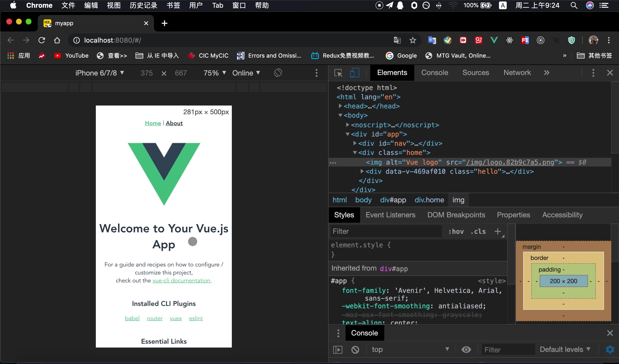
Task: Toggle the device toolbar icon
Action: click(x=354, y=73)
